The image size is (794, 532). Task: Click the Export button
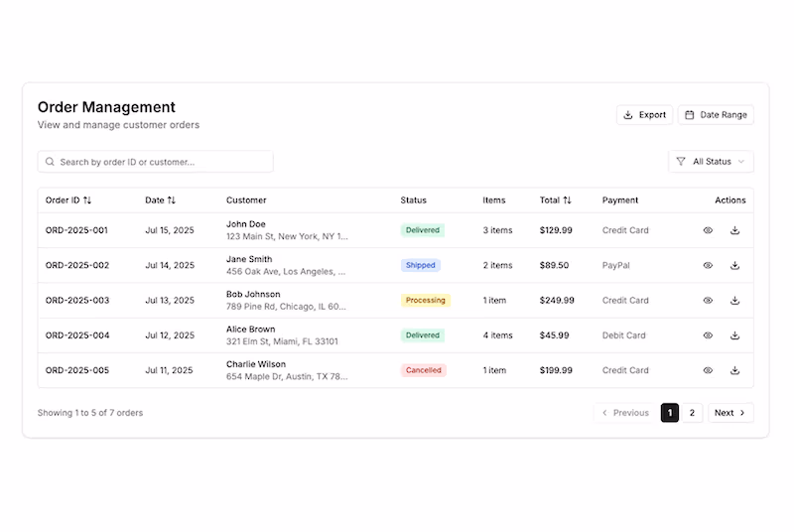644,115
